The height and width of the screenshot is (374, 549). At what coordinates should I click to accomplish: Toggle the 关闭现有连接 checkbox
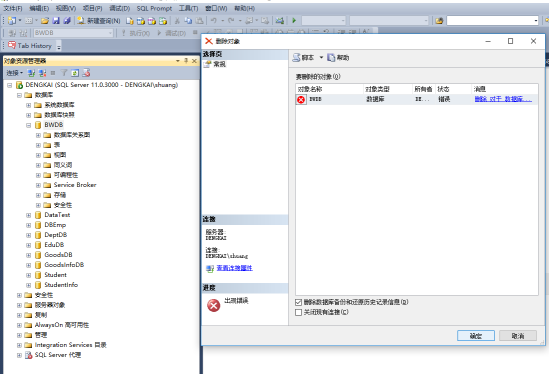tap(299, 312)
